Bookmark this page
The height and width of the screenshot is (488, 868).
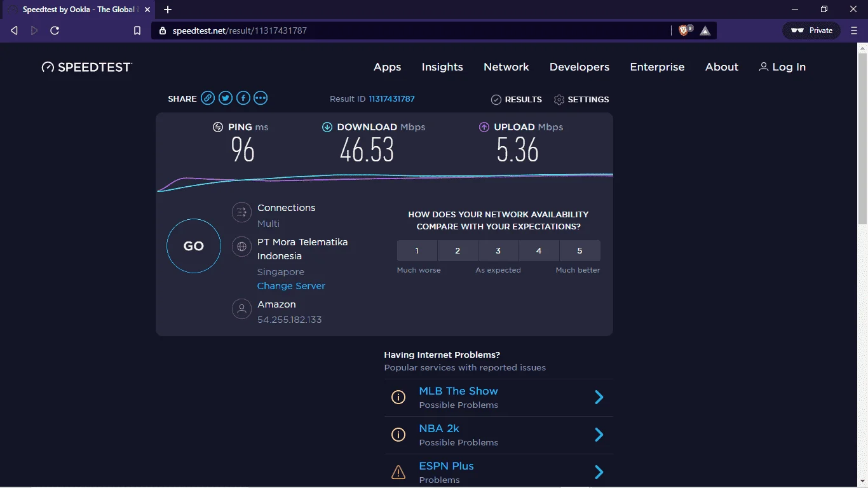(137, 30)
